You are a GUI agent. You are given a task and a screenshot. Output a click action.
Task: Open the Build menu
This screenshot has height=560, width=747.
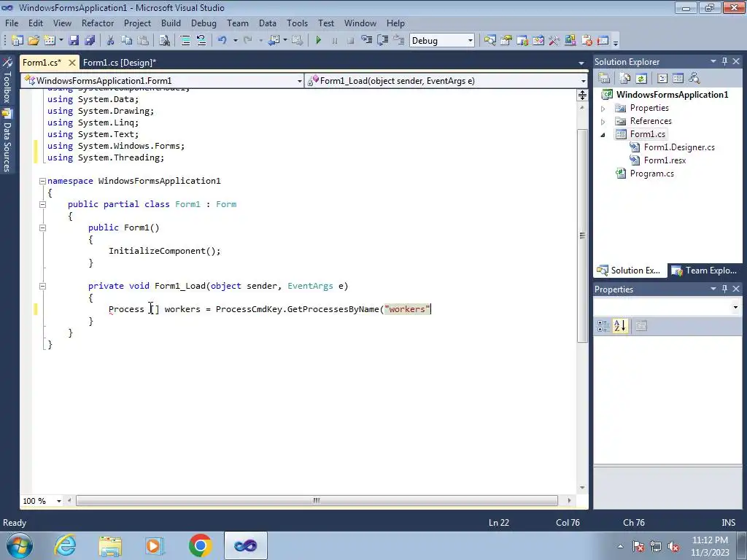tap(171, 23)
